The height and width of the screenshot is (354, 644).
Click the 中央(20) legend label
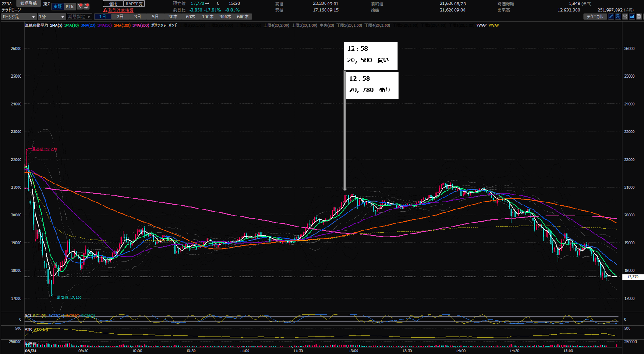[x=327, y=25]
